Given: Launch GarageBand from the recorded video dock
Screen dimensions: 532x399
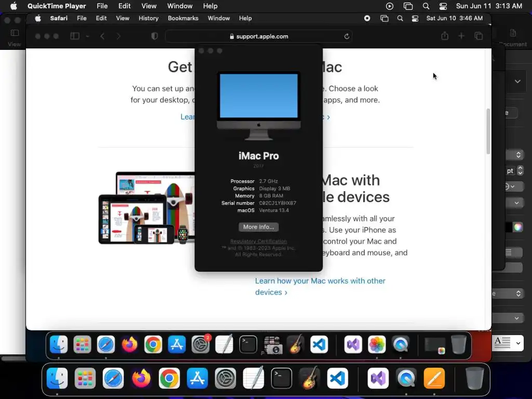Looking at the screenshot, I should click(x=296, y=345).
